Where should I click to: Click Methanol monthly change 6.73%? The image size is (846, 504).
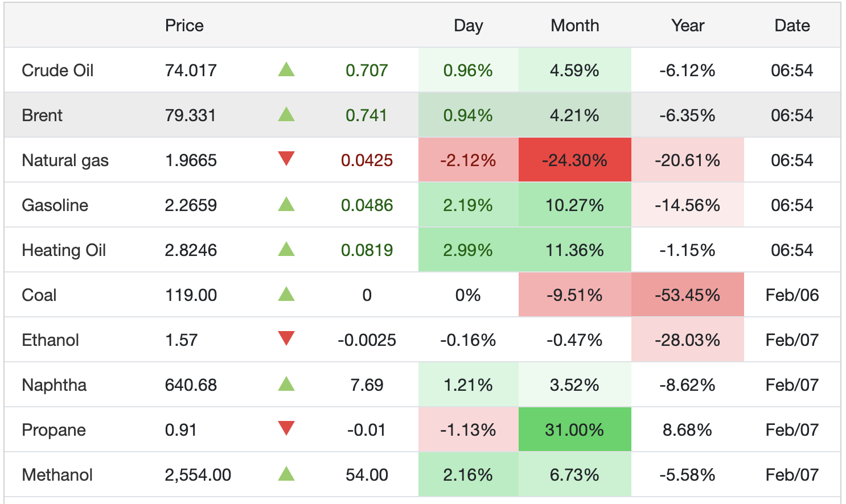pyautogui.click(x=574, y=475)
